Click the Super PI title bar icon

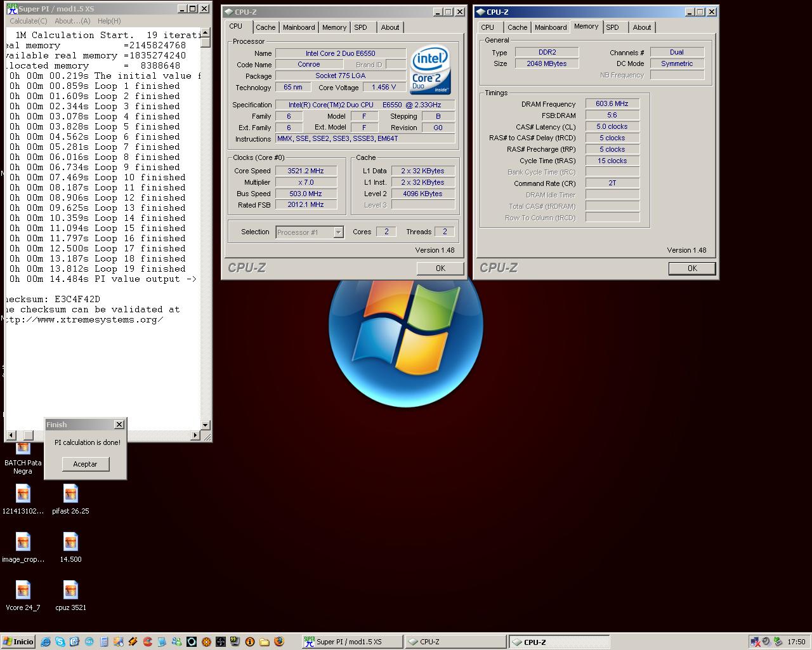(x=11, y=9)
